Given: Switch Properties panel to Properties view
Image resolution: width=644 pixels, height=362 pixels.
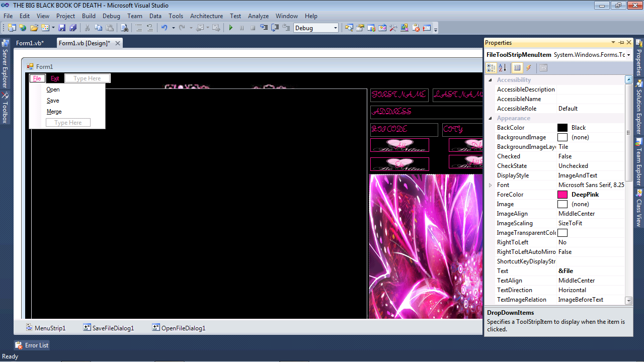Looking at the screenshot, I should click(517, 68).
